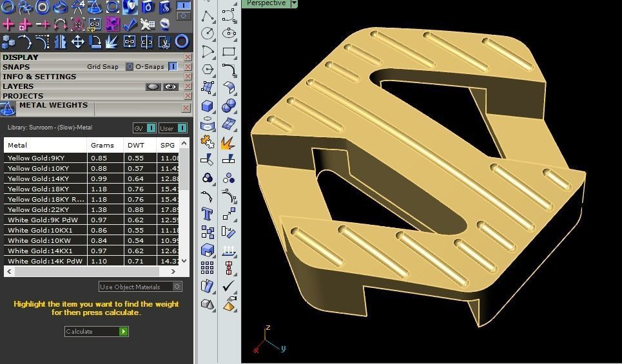The image size is (622, 364).
Task: Select the blue move arrows tool
Action: click(78, 42)
